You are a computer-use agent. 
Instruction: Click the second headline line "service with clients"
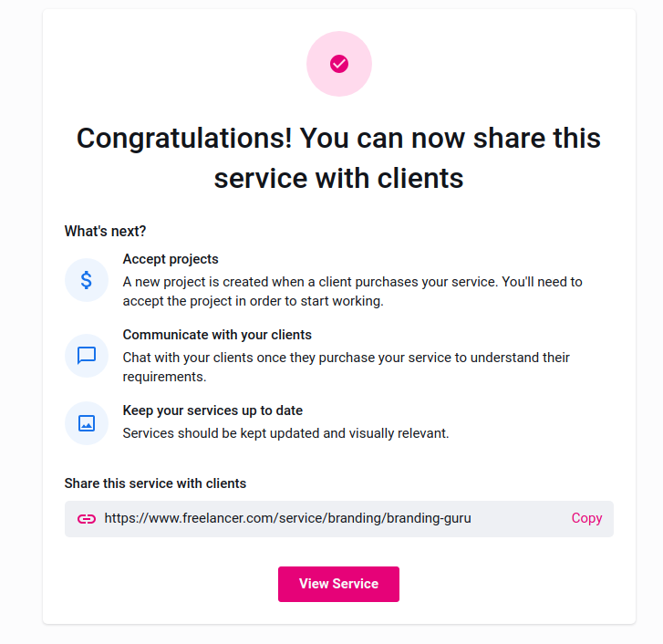pos(338,178)
